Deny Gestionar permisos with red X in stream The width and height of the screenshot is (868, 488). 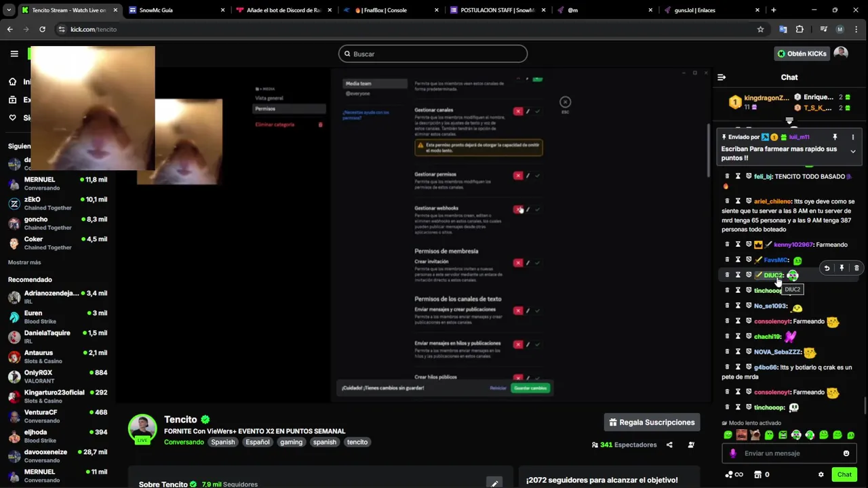518,176
